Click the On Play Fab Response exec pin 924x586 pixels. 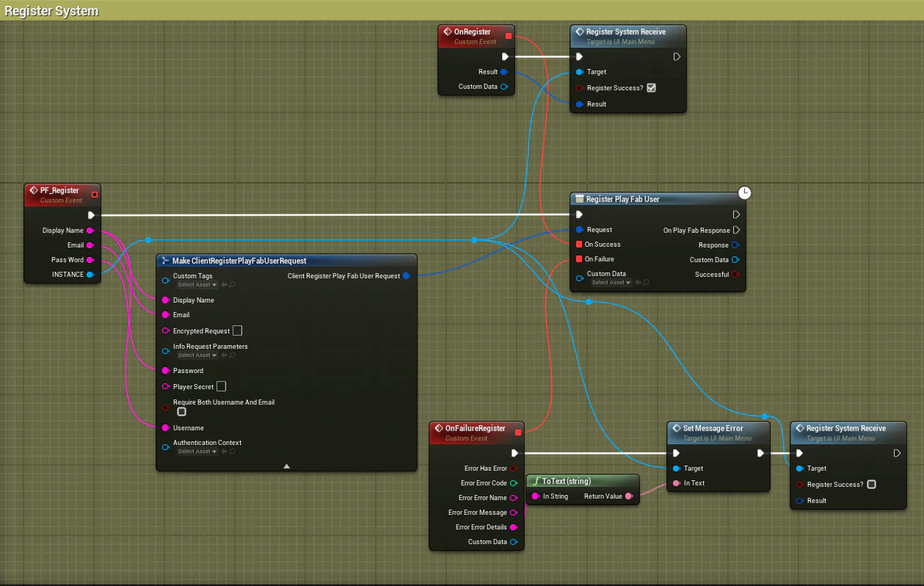click(x=736, y=230)
